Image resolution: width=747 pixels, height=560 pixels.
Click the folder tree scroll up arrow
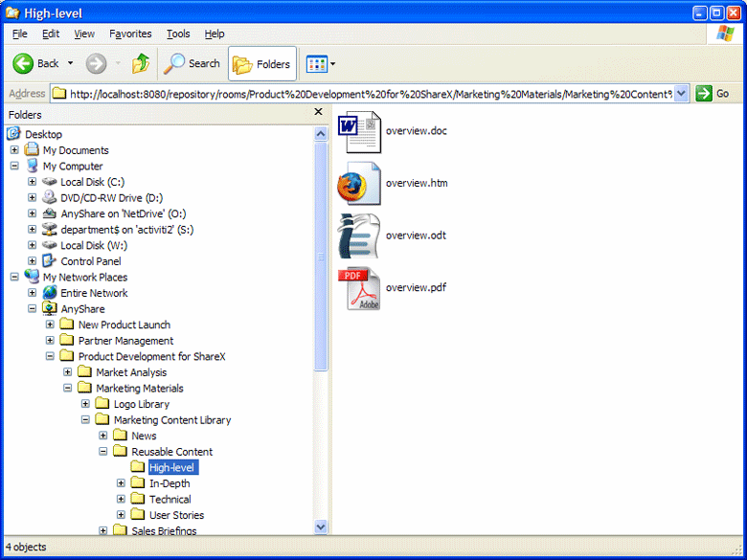click(x=321, y=134)
